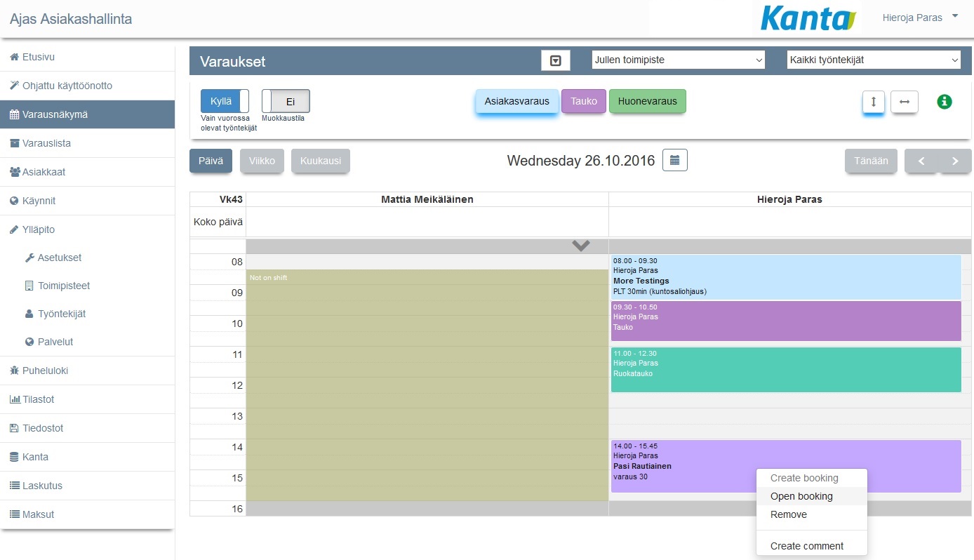The image size is (974, 560).
Task: Open the Kaikki työntekijät dropdown
Action: click(873, 60)
